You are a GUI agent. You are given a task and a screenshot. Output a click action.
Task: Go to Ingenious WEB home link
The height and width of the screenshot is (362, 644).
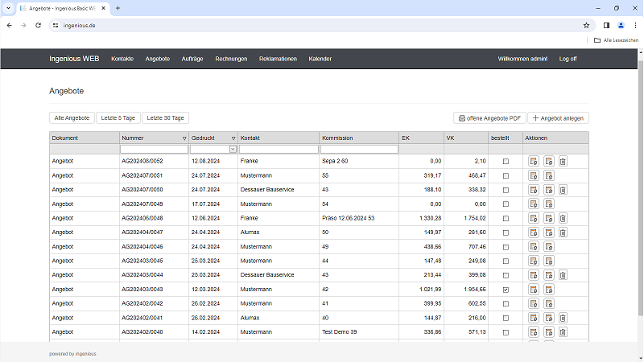[74, 59]
